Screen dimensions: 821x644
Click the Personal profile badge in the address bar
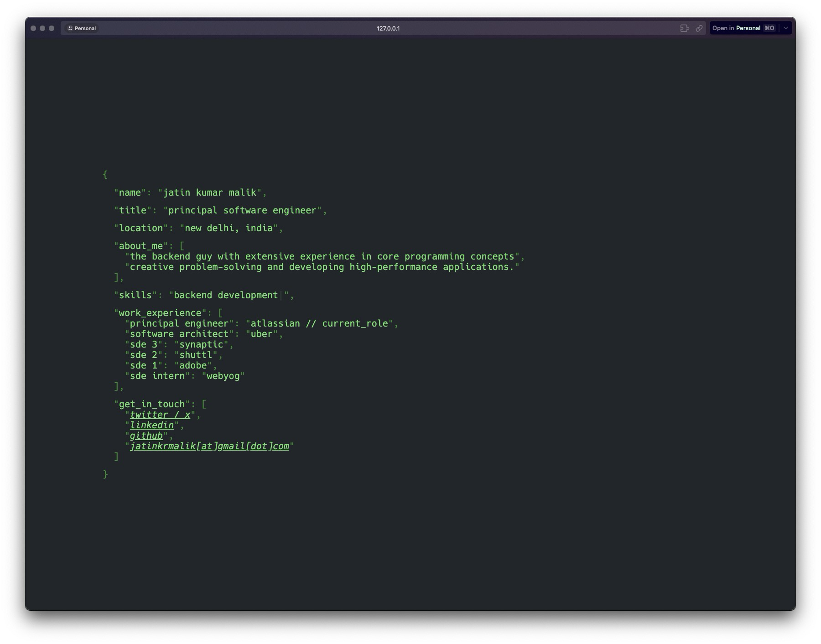tap(82, 28)
